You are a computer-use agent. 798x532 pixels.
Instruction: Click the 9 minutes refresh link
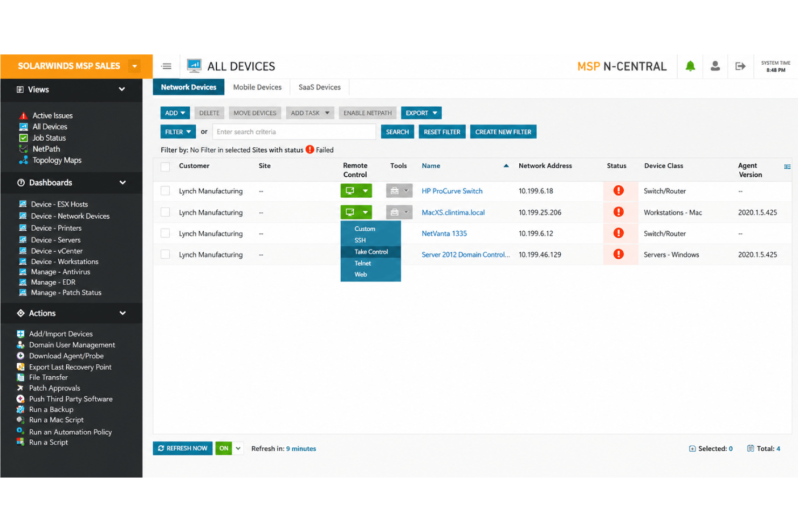[301, 448]
